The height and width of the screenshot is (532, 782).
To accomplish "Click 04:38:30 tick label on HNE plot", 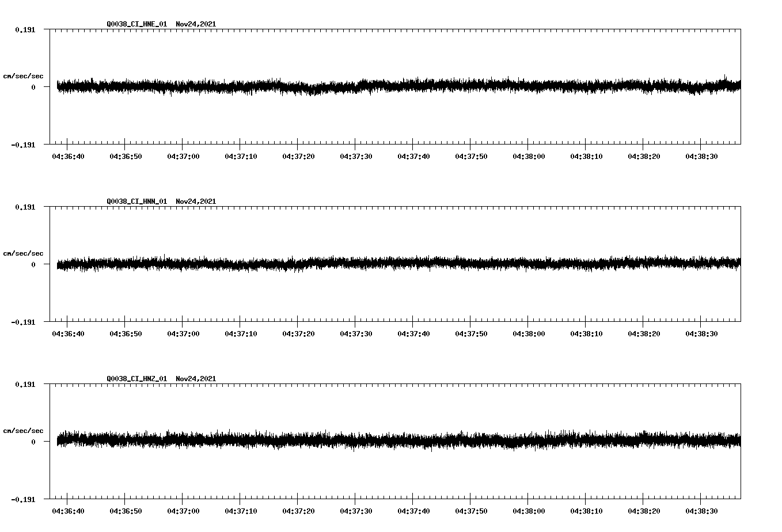I will [x=701, y=157].
